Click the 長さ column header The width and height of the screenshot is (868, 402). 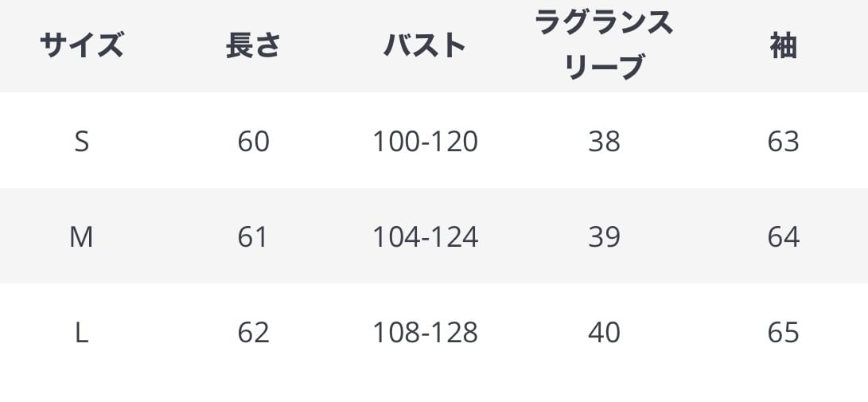pos(253,45)
